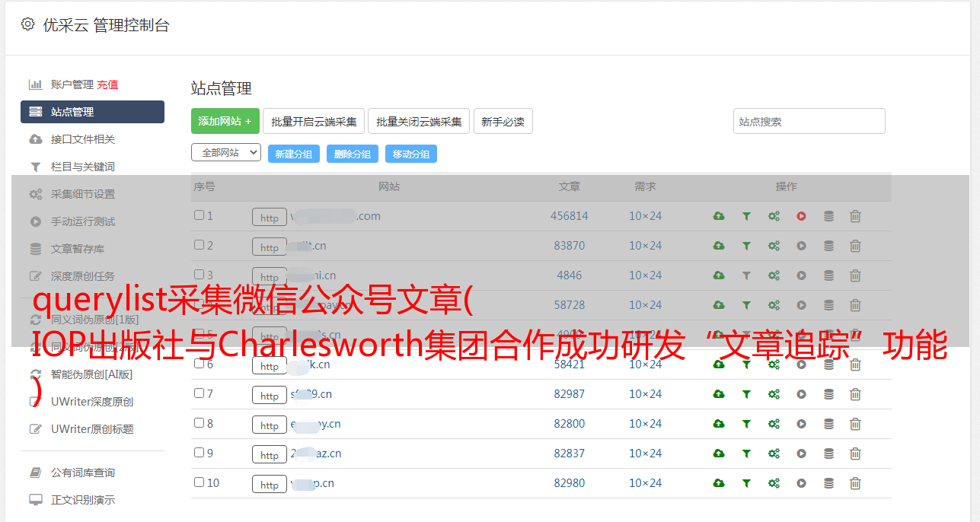Click the filter icon in row 8
This screenshot has width=980, height=522.
click(746, 424)
